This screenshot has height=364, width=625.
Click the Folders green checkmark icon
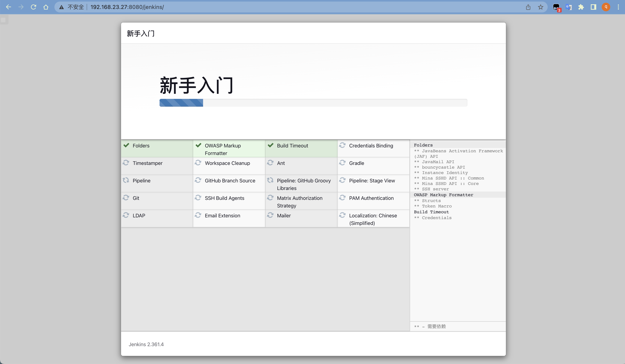[x=127, y=145]
